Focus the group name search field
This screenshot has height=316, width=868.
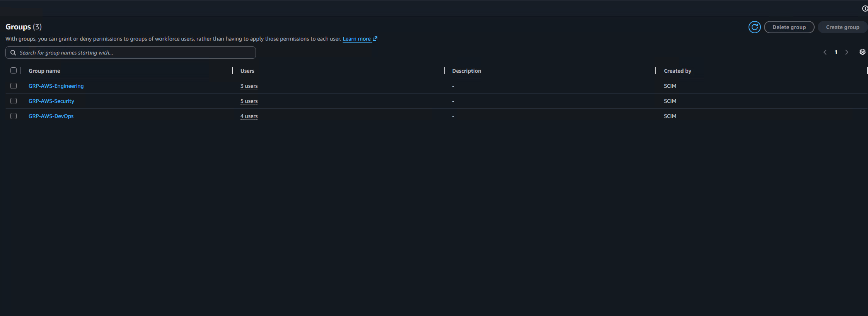coord(131,53)
